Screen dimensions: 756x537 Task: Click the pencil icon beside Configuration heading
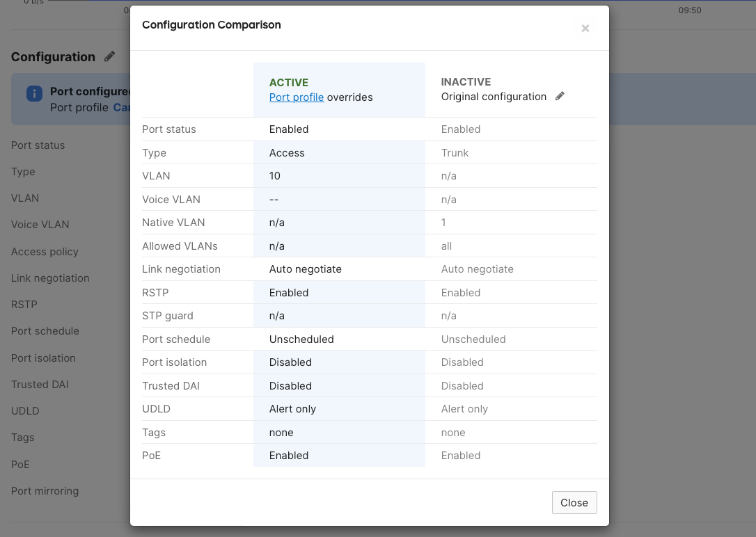click(x=111, y=56)
